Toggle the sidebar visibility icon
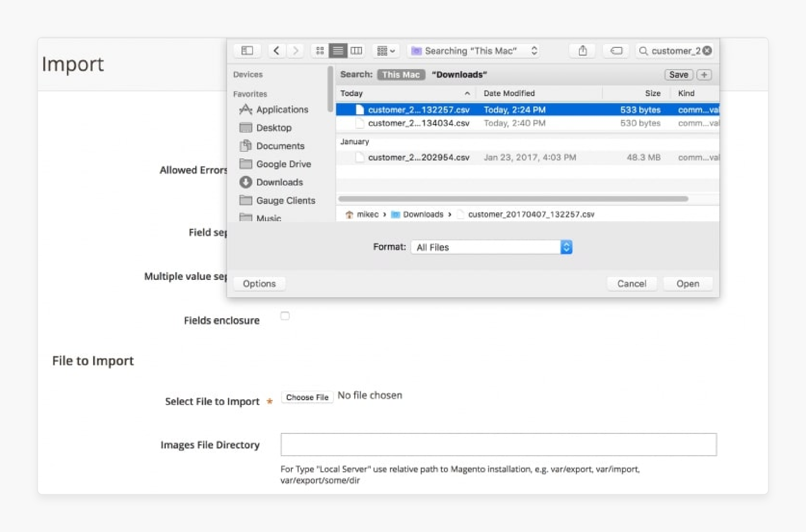 coord(247,51)
